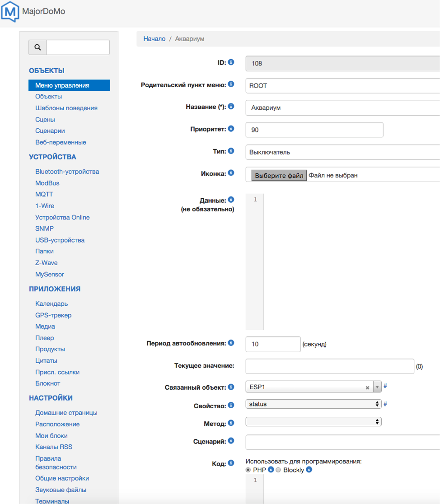
Task: Click info icon beside Приоритет label
Action: pyautogui.click(x=231, y=129)
